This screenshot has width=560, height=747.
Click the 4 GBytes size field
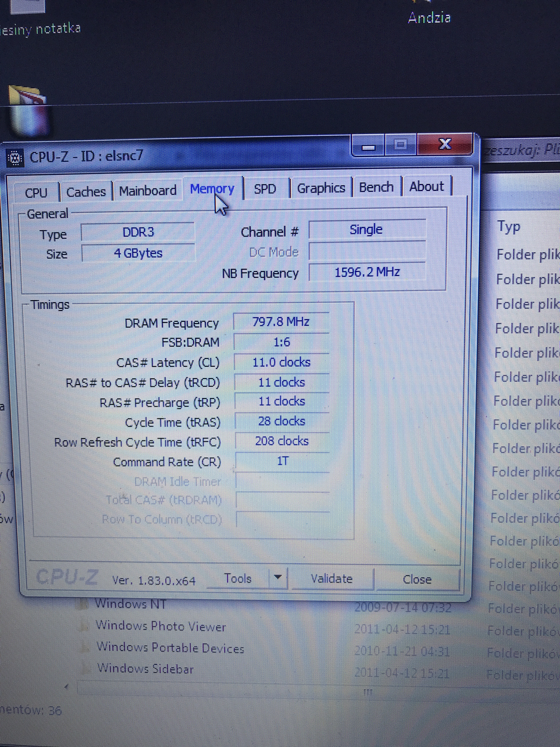point(138,253)
